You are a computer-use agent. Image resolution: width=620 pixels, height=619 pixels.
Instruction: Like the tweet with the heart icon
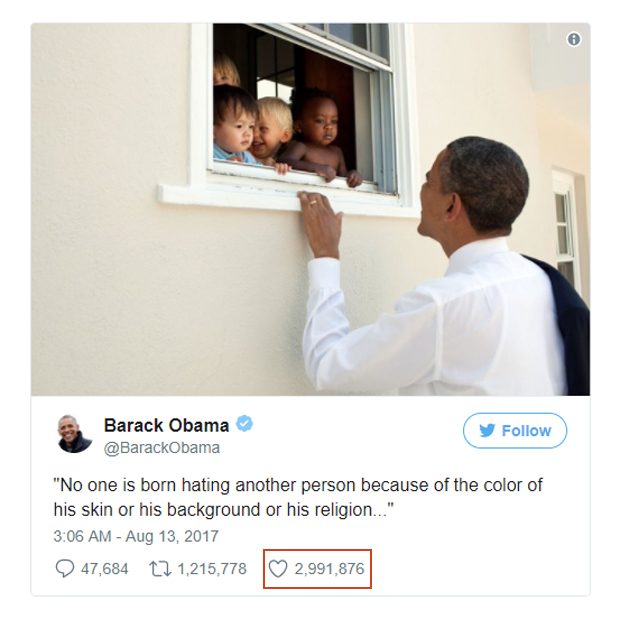click(x=278, y=569)
